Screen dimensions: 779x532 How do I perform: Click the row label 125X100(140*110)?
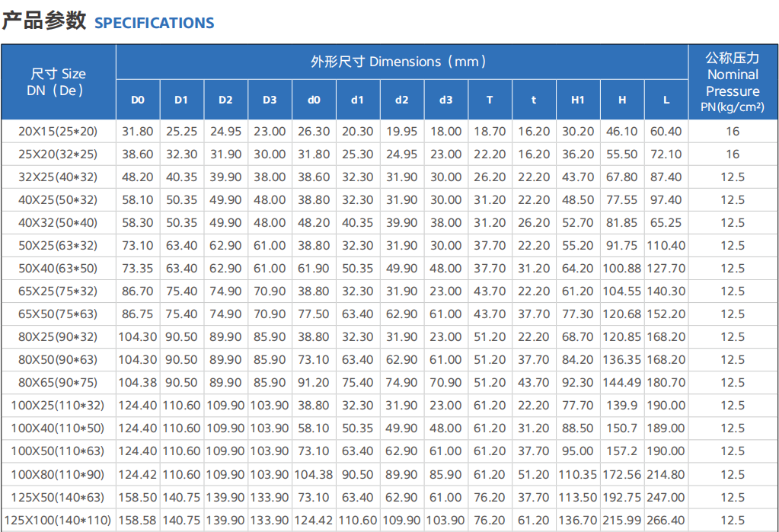[x=58, y=521]
